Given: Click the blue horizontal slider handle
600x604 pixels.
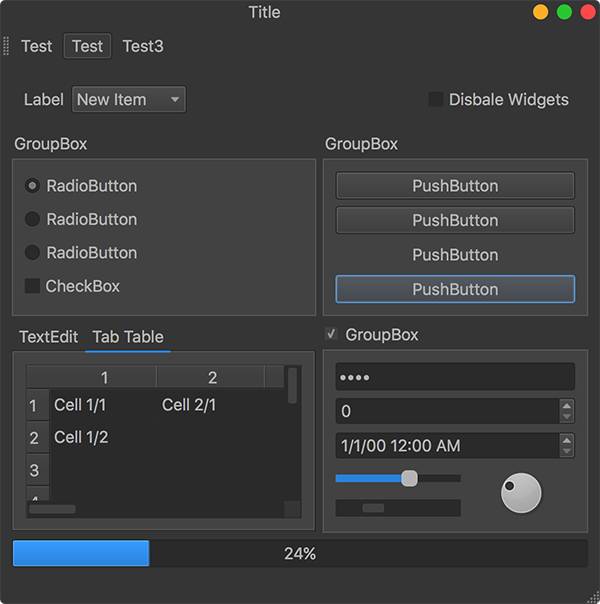Looking at the screenshot, I should [409, 478].
